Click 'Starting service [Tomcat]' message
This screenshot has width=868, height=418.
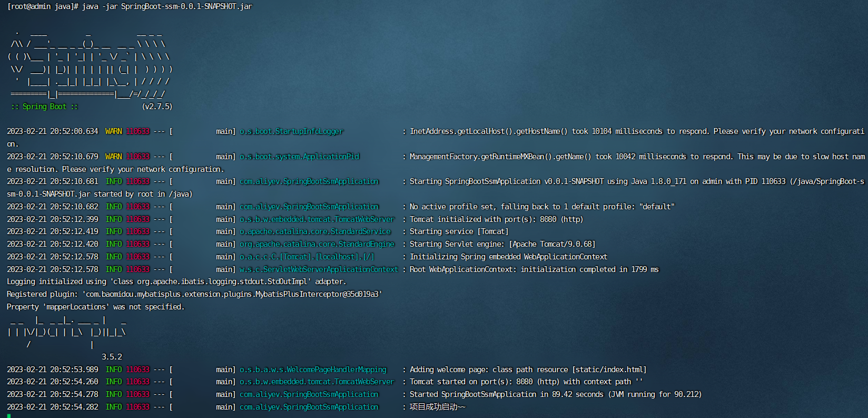(459, 231)
